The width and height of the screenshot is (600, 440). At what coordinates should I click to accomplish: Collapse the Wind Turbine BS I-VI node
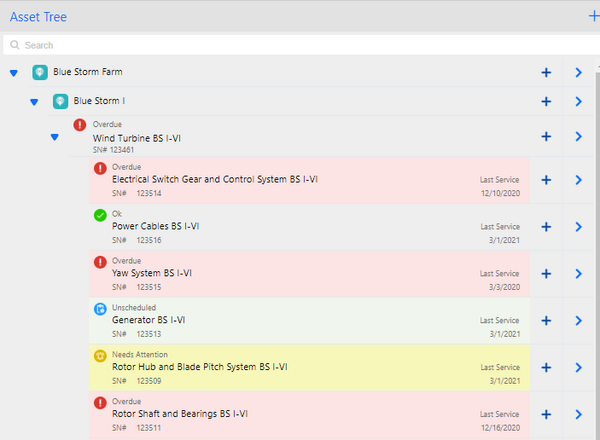(54, 137)
